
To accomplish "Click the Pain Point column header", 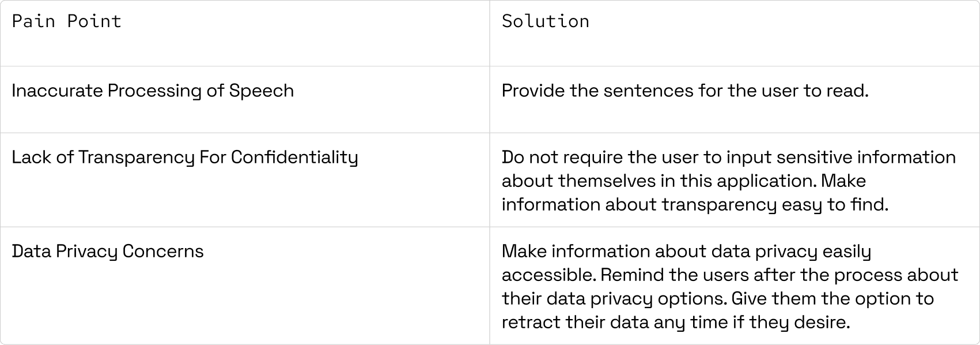I will [245, 33].
